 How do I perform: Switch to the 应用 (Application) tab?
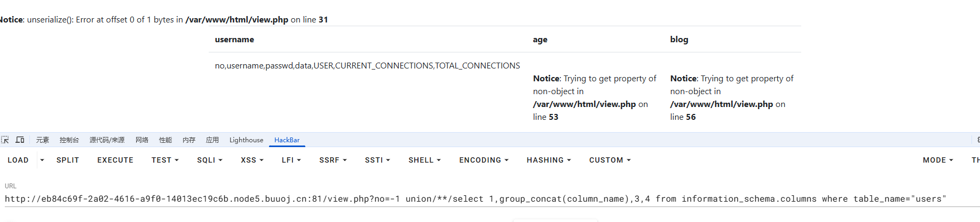[212, 140]
